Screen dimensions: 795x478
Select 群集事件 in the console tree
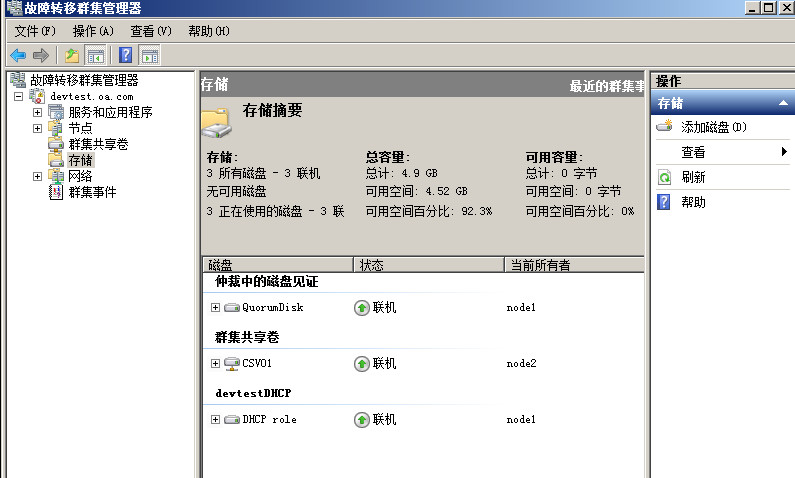click(92, 192)
